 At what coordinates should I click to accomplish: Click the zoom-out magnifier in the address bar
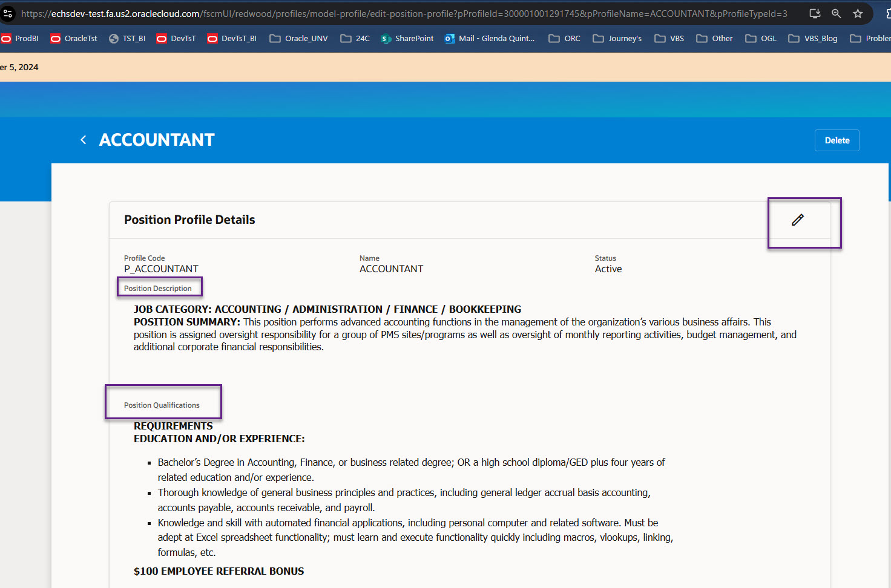tap(836, 13)
